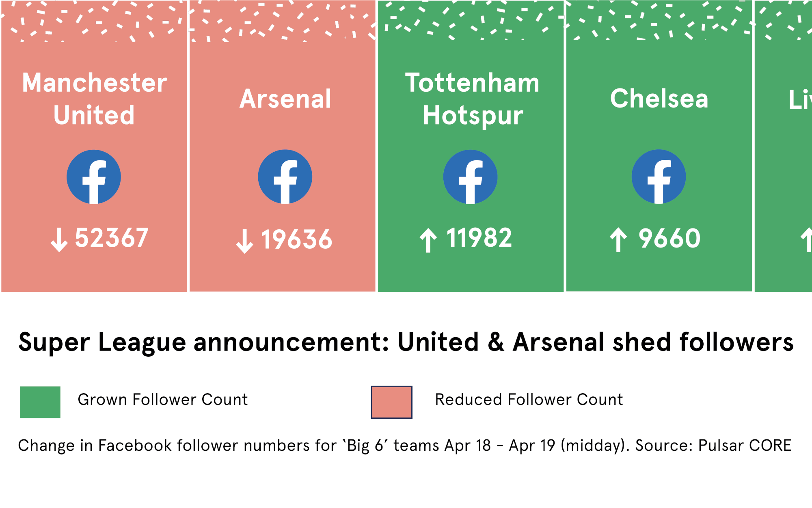Click the red Reduced Follower Count swatch
Viewport: 812px width, 508px height.
(x=392, y=402)
